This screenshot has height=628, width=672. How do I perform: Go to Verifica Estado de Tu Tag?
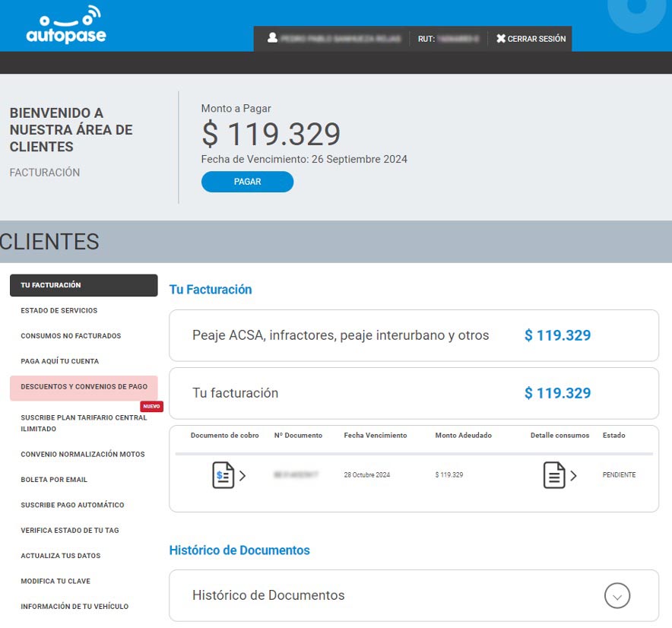pos(70,530)
